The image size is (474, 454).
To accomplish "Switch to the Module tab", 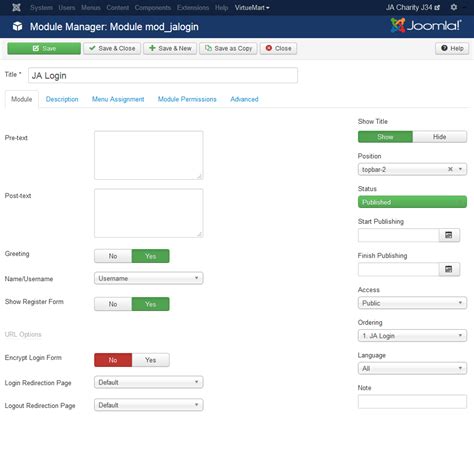I will tap(22, 99).
